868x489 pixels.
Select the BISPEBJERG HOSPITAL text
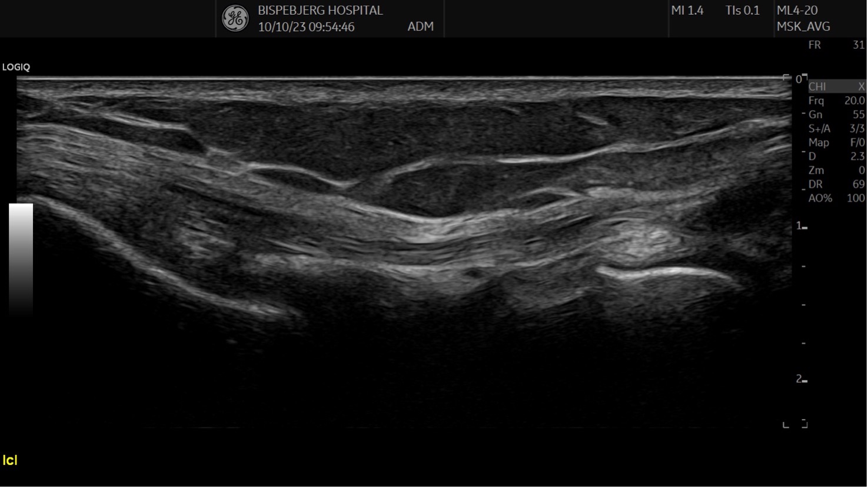point(320,11)
